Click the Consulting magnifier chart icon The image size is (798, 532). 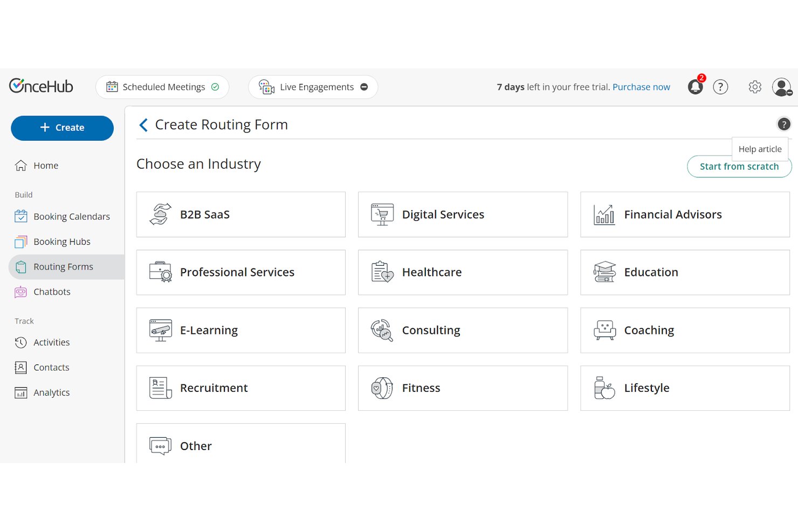click(382, 330)
